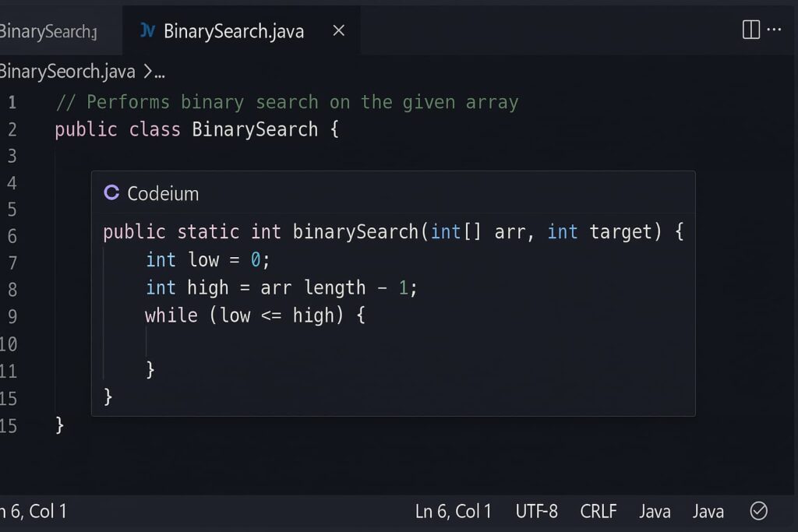This screenshot has width=798, height=532.
Task: Click the Ln 6, Col 1 indicator near UTF-8
Action: pyautogui.click(x=453, y=511)
